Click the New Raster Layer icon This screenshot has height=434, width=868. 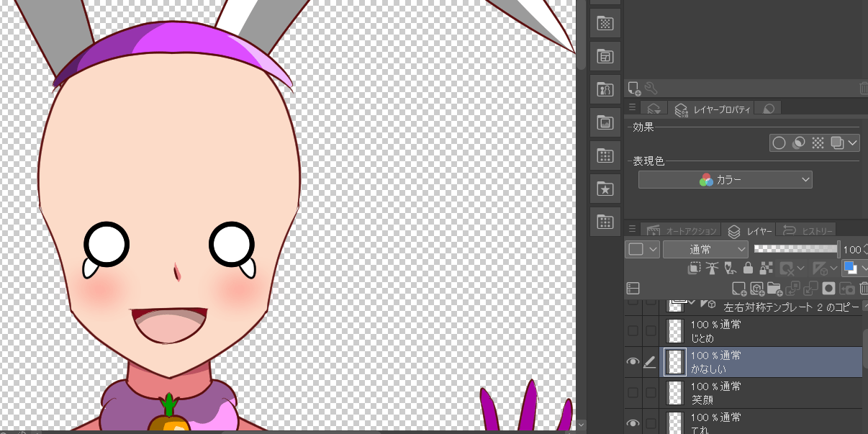tap(738, 289)
